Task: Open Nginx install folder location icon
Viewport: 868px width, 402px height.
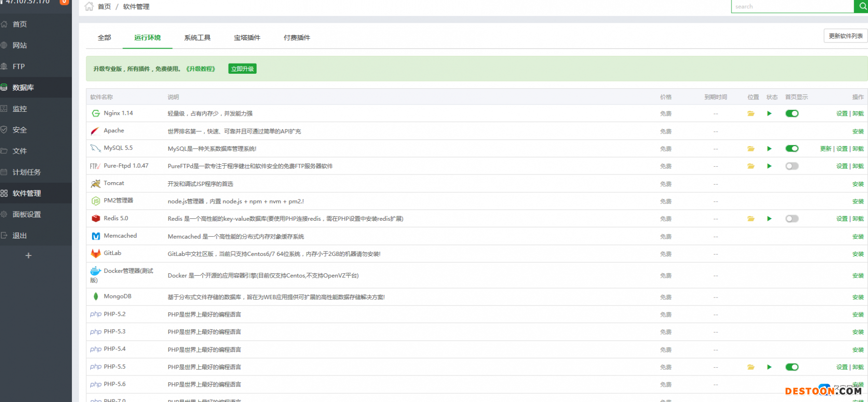Action: (751, 114)
